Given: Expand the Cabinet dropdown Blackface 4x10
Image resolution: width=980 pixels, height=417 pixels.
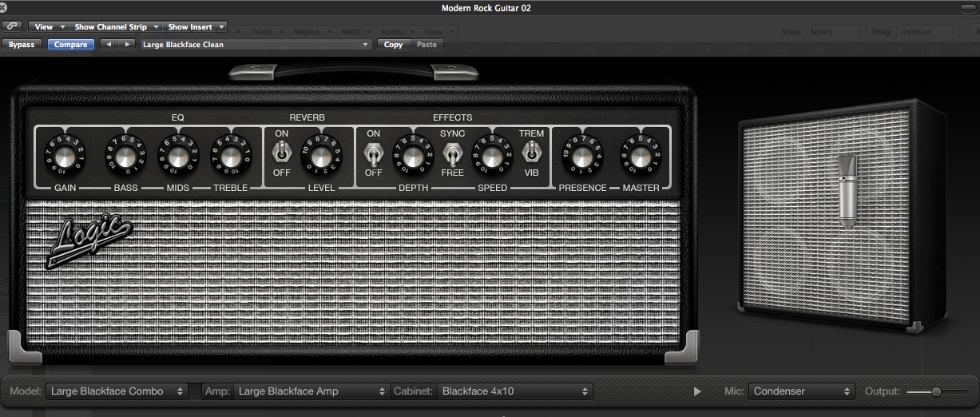Looking at the screenshot, I should pyautogui.click(x=515, y=391).
